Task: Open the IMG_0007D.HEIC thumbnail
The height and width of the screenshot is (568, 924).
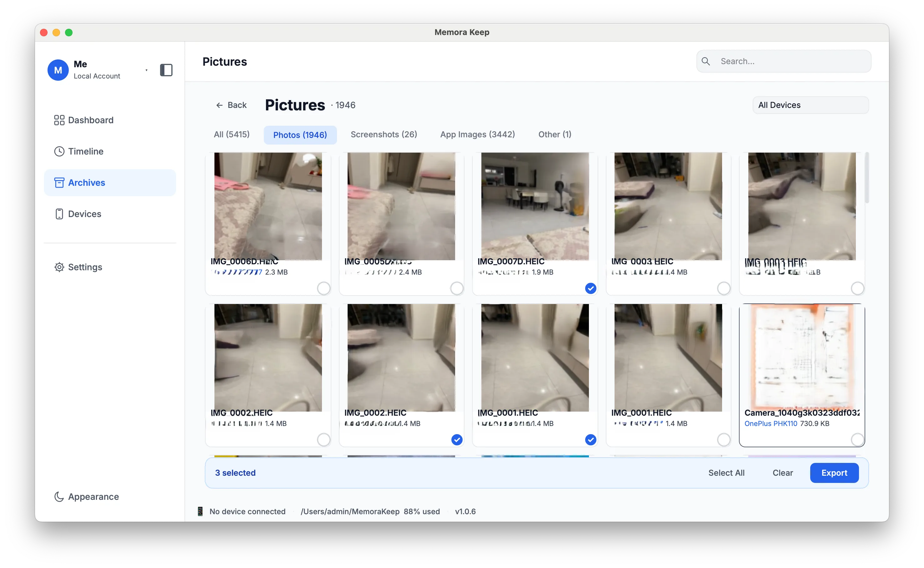Action: pyautogui.click(x=535, y=206)
